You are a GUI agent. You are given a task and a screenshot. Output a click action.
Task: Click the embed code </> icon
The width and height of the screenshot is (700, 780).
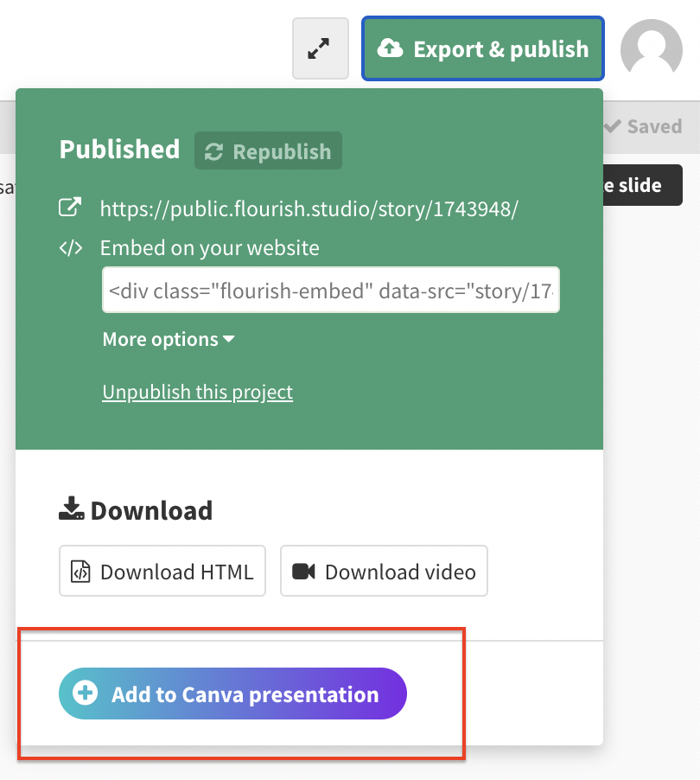point(72,247)
